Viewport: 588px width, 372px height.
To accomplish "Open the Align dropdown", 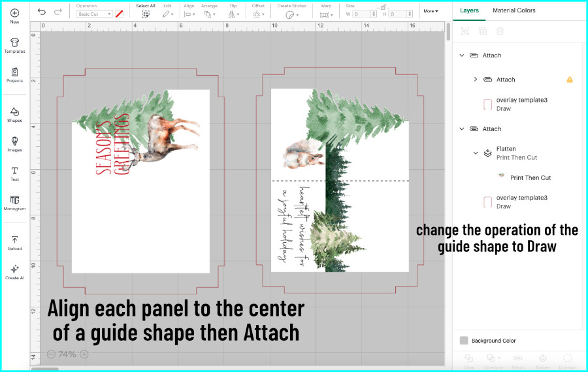I will 189,14.
